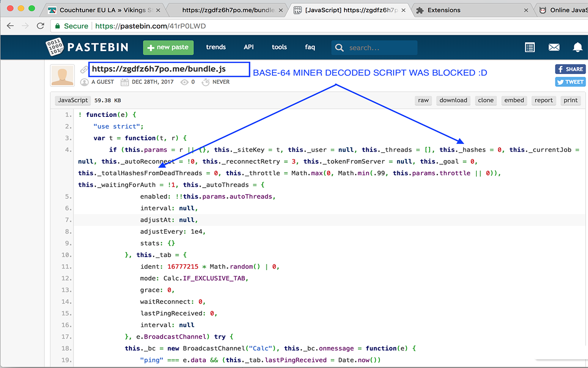Open the faq page
Image resolution: width=588 pixels, height=368 pixels.
coord(310,47)
